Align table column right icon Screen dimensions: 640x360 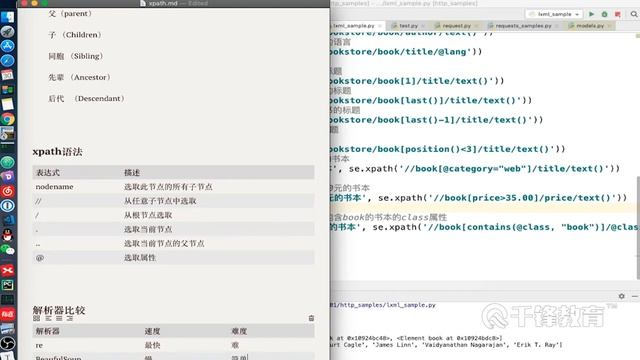click(x=70, y=318)
